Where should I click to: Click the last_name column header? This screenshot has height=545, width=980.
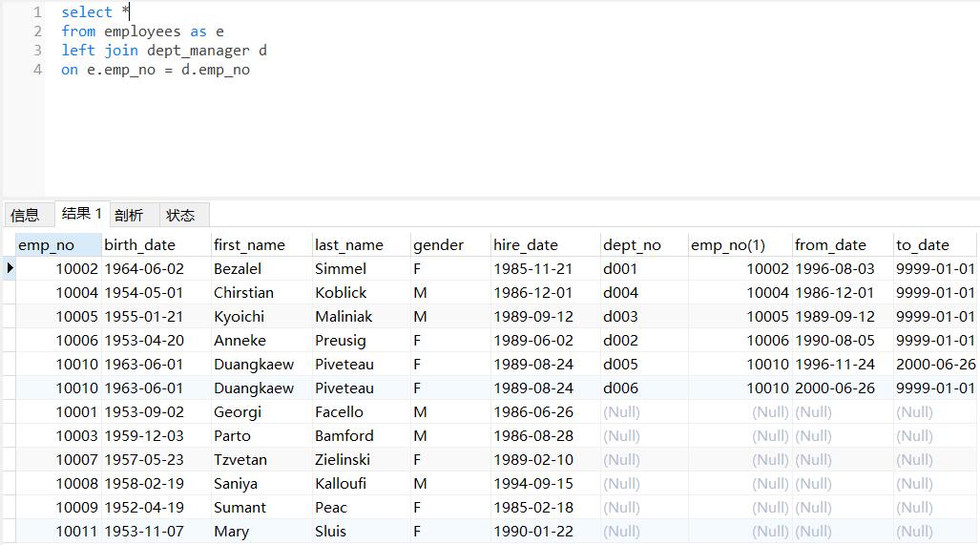(349, 244)
